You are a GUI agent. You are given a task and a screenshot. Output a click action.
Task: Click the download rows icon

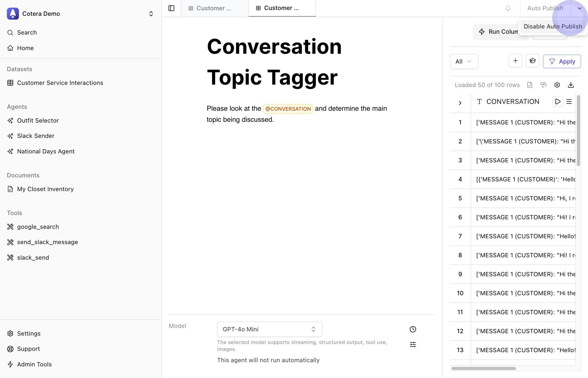[x=571, y=85]
